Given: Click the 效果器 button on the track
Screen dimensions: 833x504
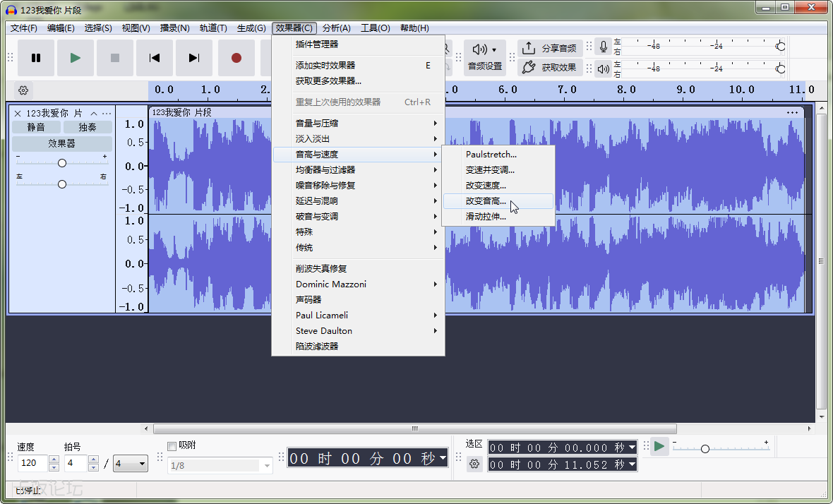Looking at the screenshot, I should pyautogui.click(x=61, y=143).
